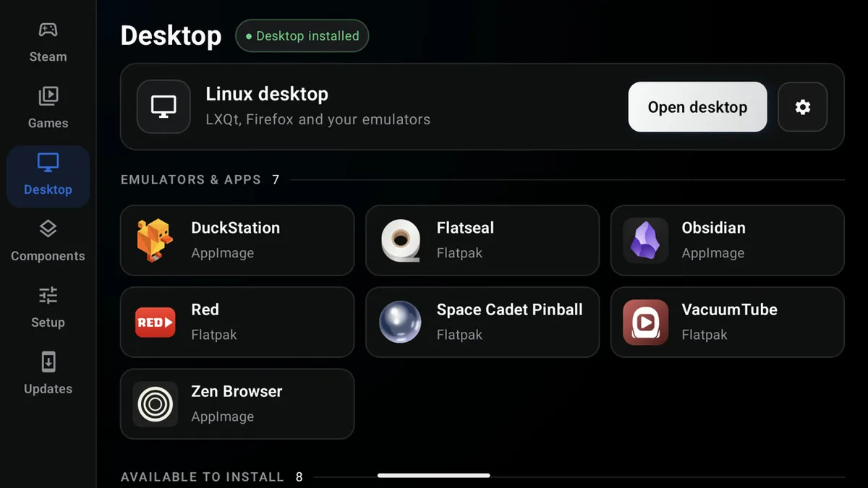Open the Setup sliders icon

[48, 295]
